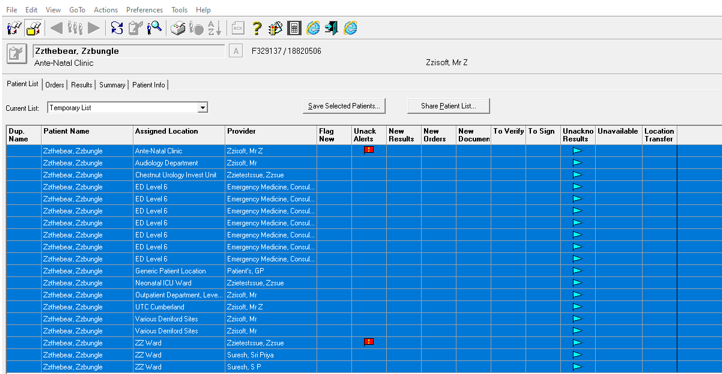Viewport: 722px width, 374px height.
Task: Click the greyed person with circle icon
Action: (196, 29)
